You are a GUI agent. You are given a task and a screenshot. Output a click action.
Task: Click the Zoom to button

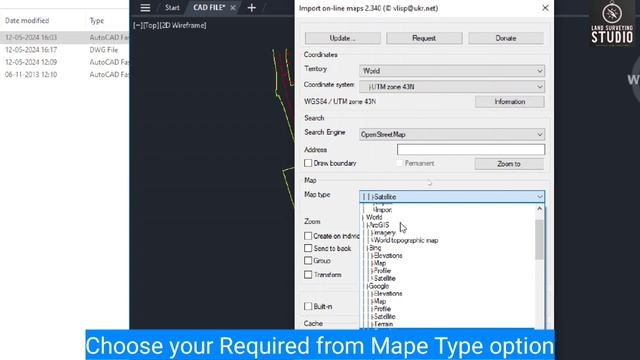coord(509,164)
